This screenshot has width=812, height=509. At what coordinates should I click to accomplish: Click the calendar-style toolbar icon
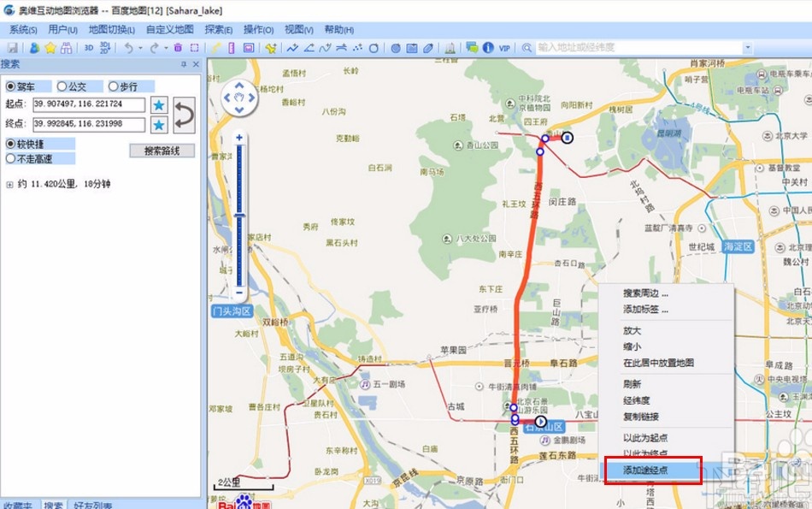(412, 48)
